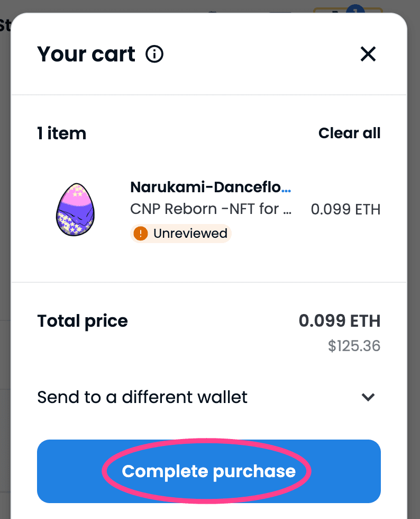Open the CNP Reborn collection link
The height and width of the screenshot is (519, 420).
coord(211,209)
